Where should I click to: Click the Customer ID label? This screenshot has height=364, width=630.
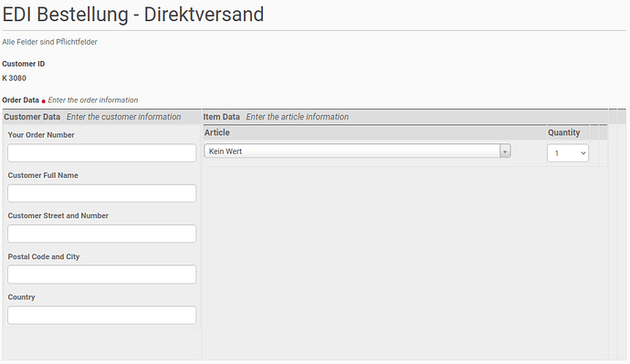[24, 64]
